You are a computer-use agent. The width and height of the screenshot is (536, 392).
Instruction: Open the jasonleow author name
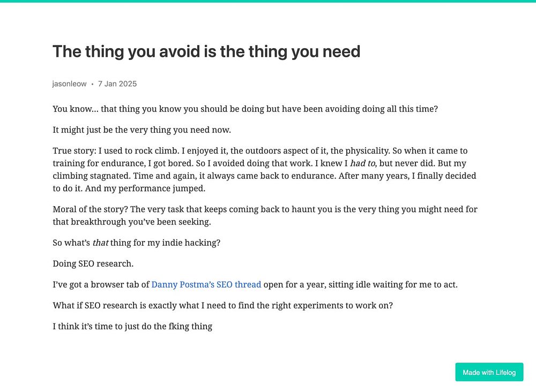pos(69,84)
